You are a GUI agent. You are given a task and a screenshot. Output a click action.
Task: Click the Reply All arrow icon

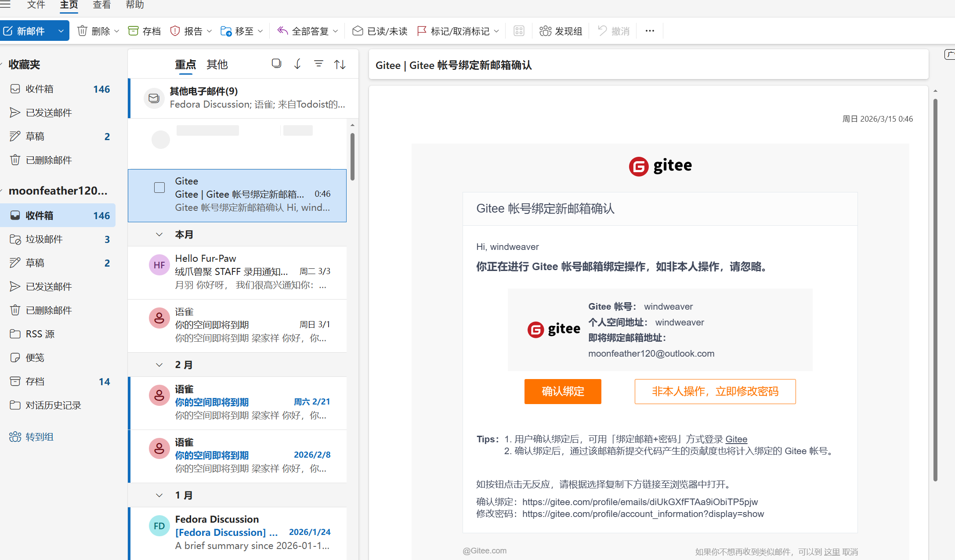click(282, 31)
